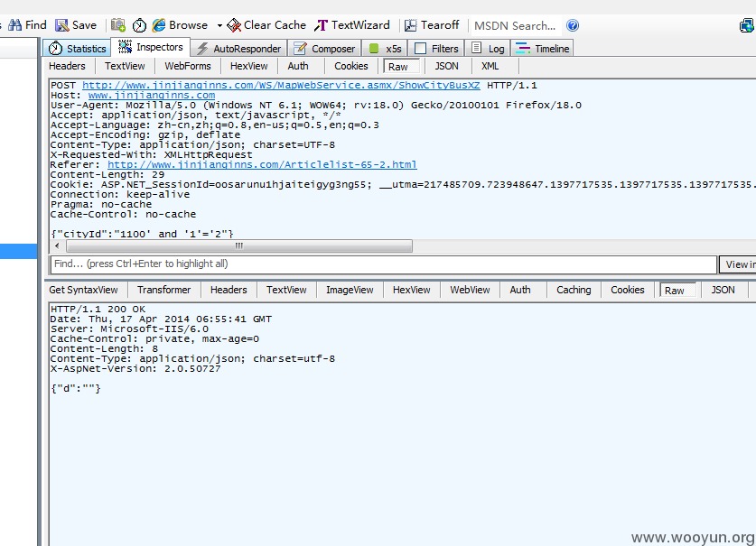The height and width of the screenshot is (546, 756).
Task: Select the request HexView inspector tab
Action: [x=248, y=66]
